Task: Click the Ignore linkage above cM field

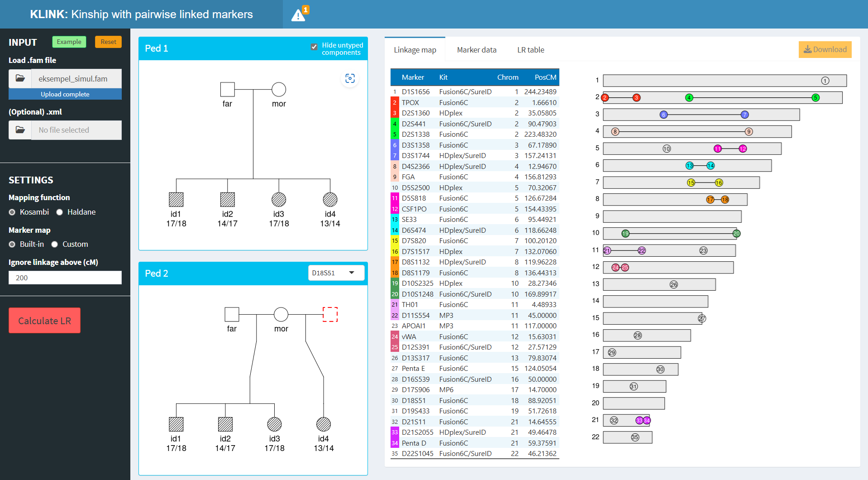Action: pos(65,278)
